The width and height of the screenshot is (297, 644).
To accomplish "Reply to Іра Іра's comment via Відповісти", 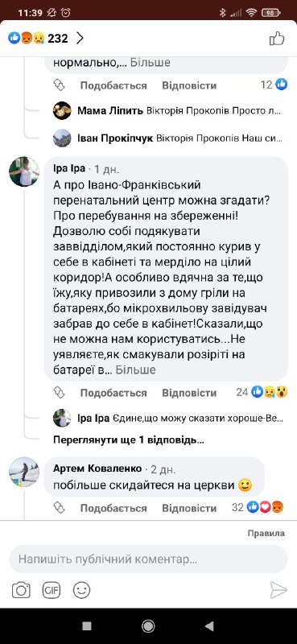I will 189,393.
